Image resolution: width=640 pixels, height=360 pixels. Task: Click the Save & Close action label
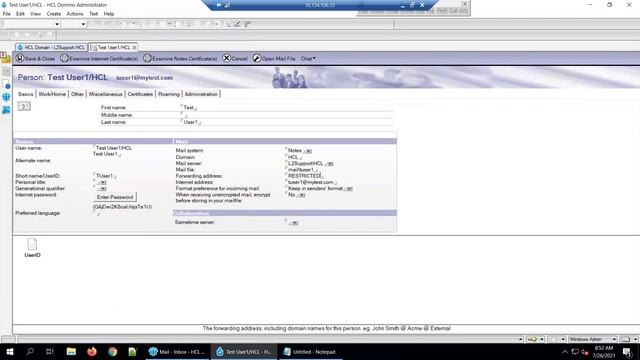tap(40, 59)
